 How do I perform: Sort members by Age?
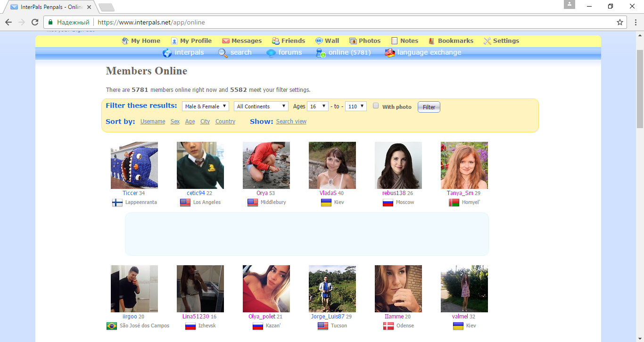pyautogui.click(x=190, y=122)
